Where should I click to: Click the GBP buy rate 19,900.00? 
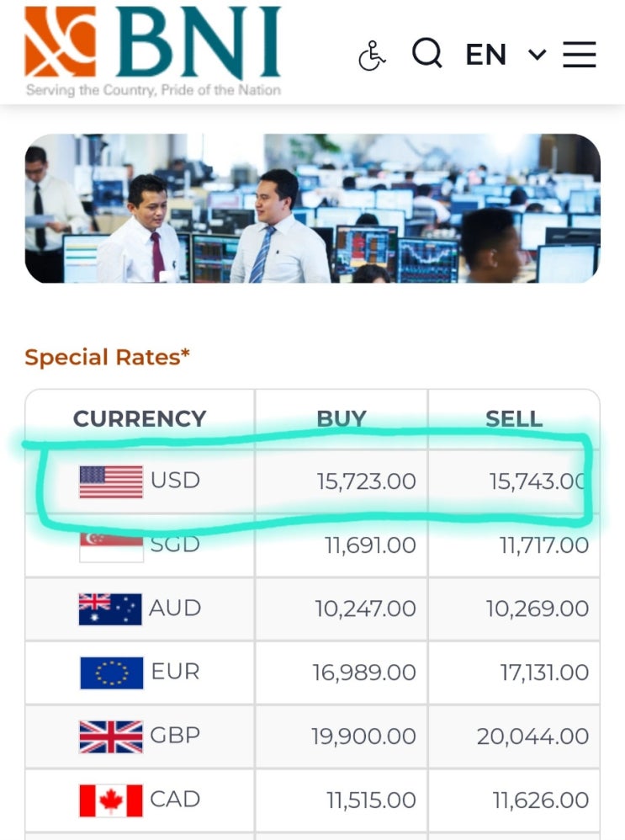click(363, 736)
